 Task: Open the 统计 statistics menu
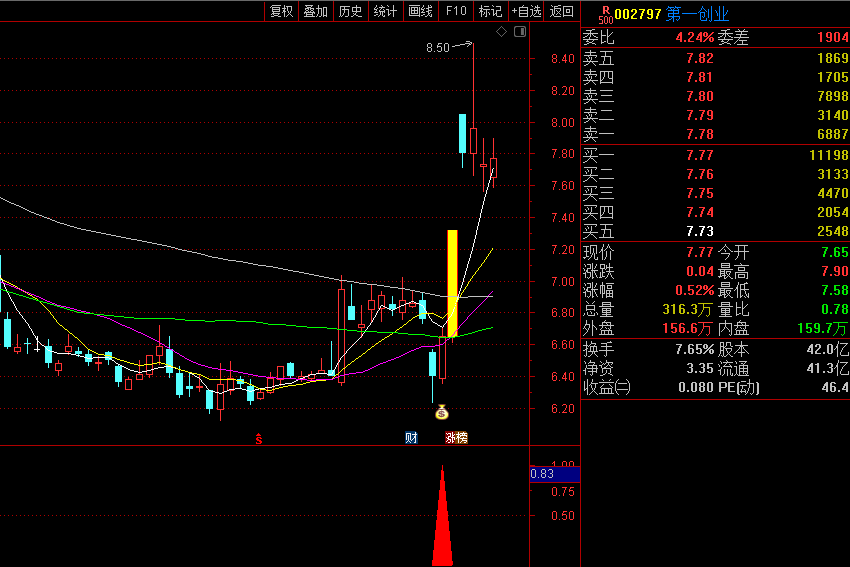(x=385, y=11)
